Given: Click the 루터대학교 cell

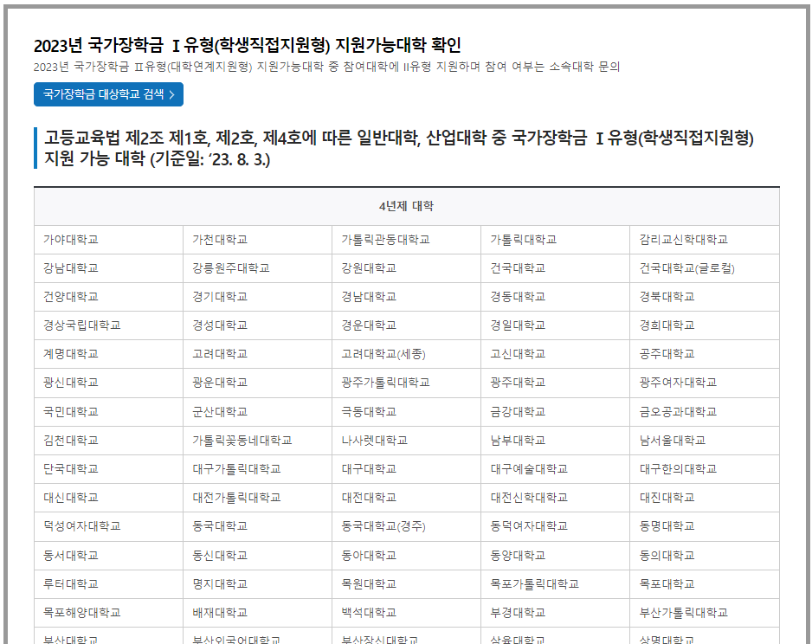Looking at the screenshot, I should (108, 584).
